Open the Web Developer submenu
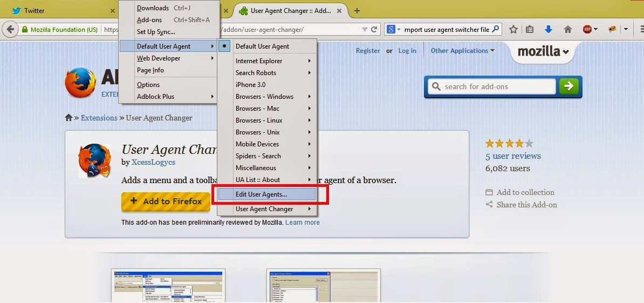The height and width of the screenshot is (303, 644). [x=168, y=58]
